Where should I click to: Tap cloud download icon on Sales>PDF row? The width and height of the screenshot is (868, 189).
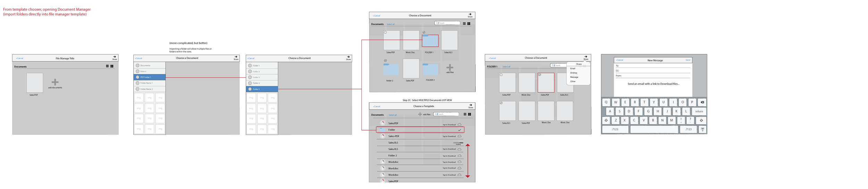tap(459, 136)
